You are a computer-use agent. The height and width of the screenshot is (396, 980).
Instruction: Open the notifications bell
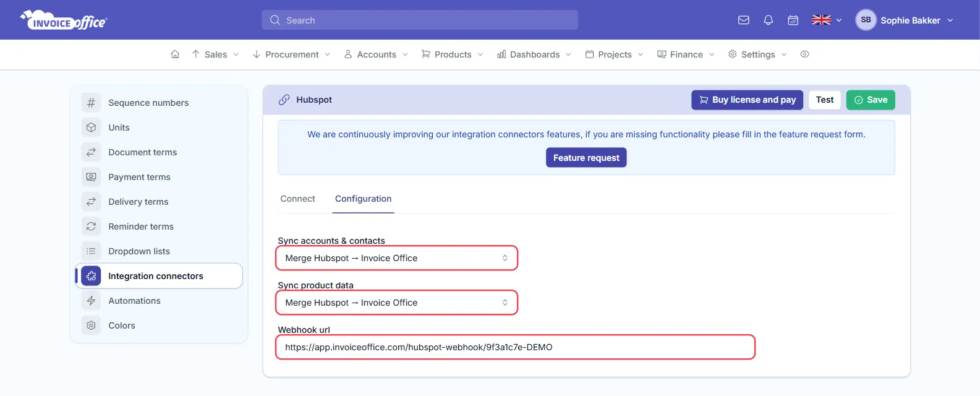tap(769, 20)
